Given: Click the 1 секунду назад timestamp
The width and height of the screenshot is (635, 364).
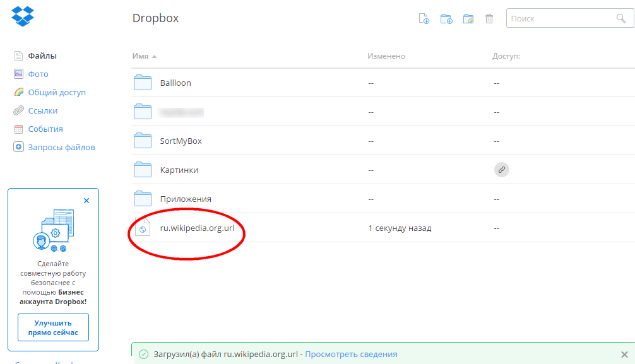Looking at the screenshot, I should coord(400,228).
